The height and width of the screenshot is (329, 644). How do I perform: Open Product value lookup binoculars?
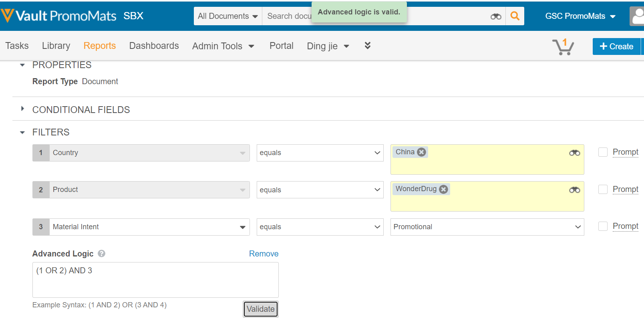[574, 190]
